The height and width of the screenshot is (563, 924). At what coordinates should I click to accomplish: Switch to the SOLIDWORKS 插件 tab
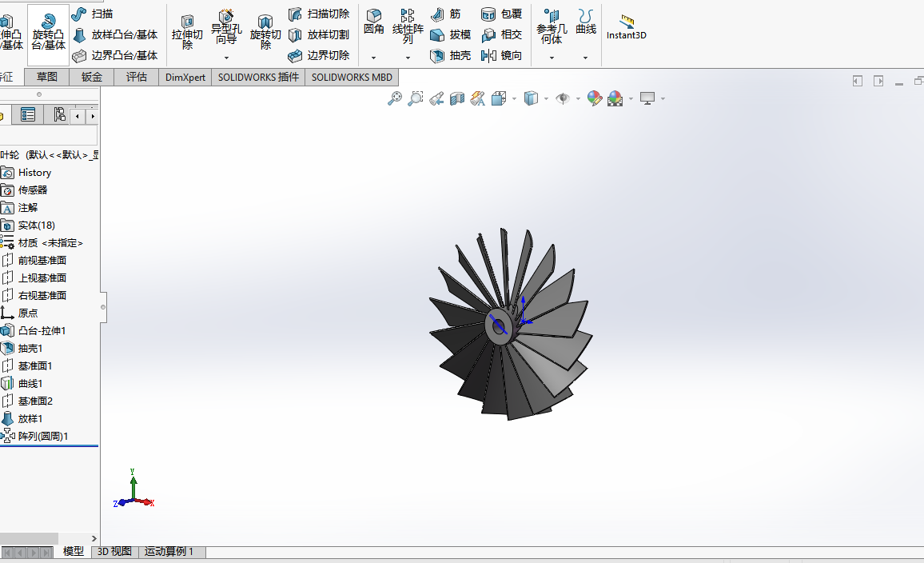pos(258,78)
